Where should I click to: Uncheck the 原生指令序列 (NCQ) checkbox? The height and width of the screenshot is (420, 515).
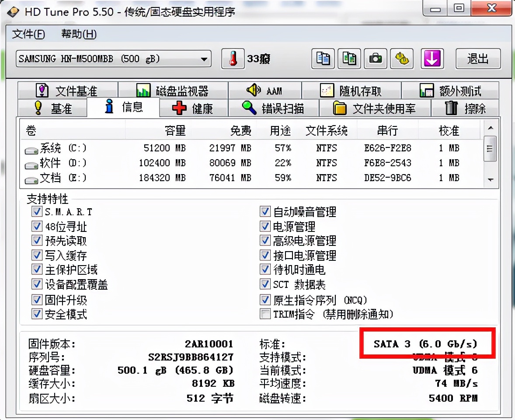click(265, 300)
